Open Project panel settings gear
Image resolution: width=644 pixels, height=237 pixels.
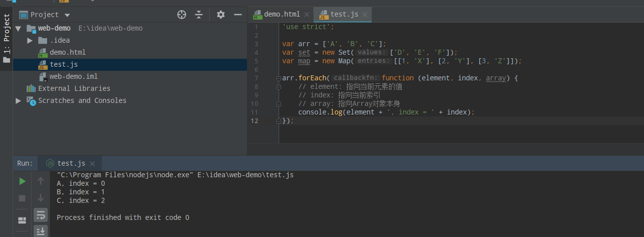pos(221,15)
